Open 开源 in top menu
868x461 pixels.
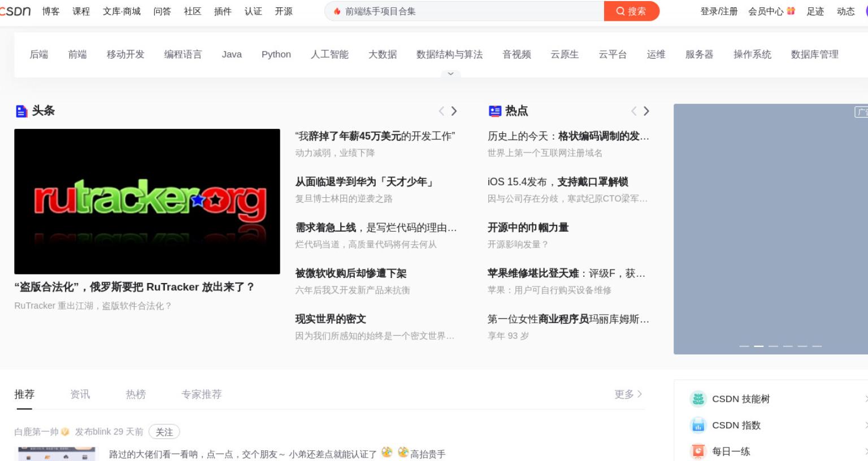click(284, 11)
